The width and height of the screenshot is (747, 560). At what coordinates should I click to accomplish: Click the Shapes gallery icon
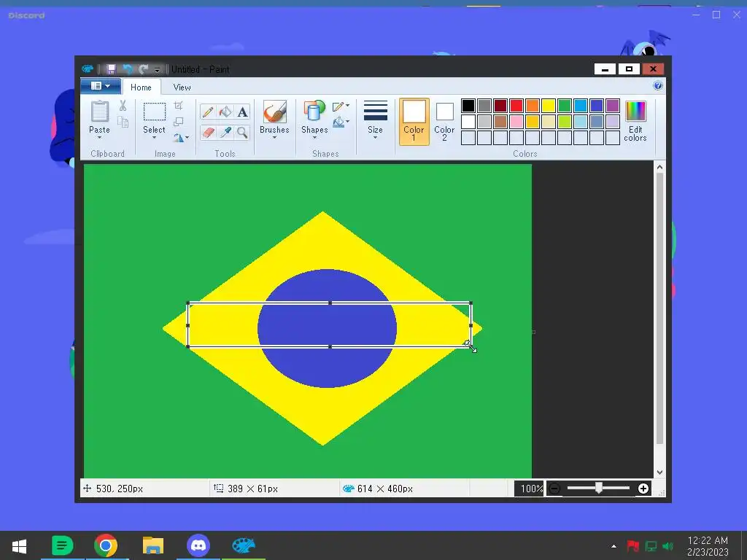[314, 112]
